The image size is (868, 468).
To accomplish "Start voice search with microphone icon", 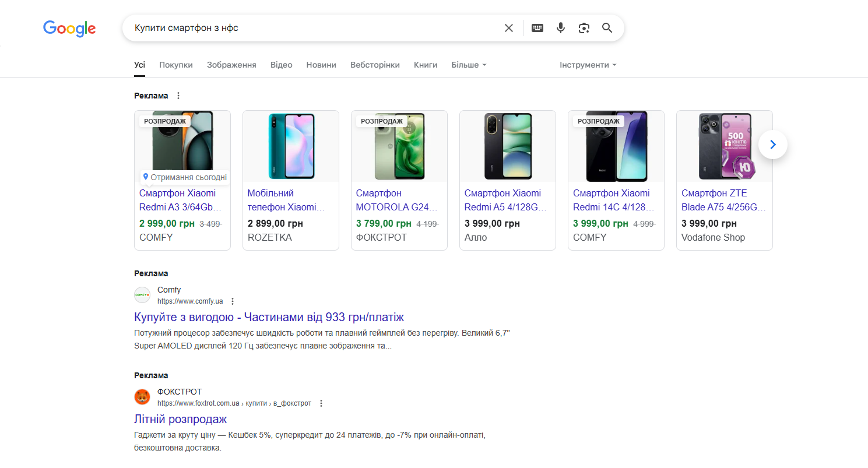I will pyautogui.click(x=561, y=28).
